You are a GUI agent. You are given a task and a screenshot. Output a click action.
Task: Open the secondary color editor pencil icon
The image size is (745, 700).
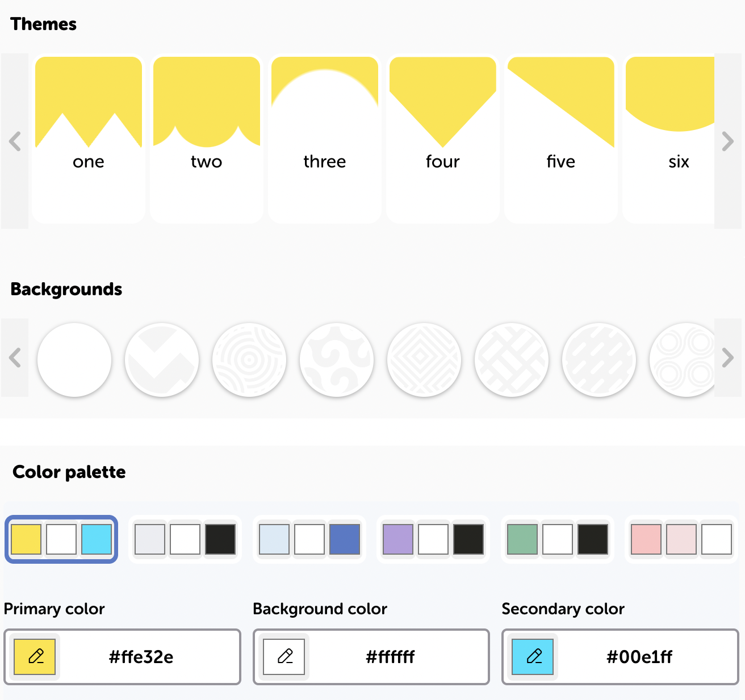533,657
